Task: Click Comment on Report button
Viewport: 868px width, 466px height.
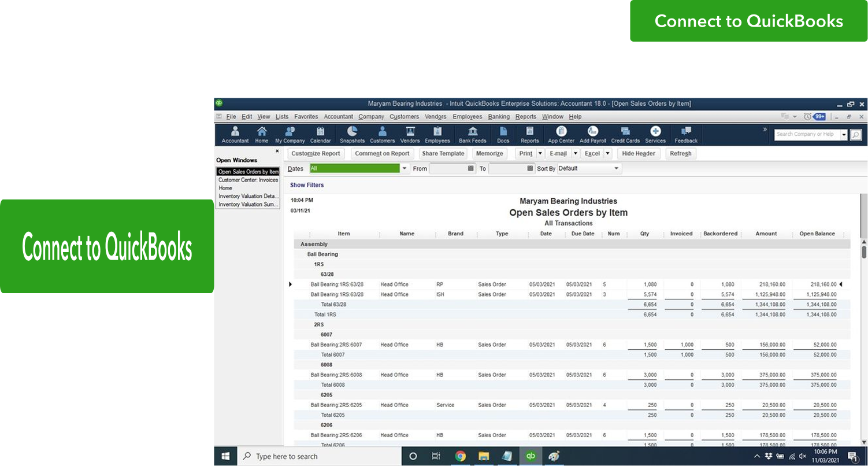Action: tap(382, 154)
